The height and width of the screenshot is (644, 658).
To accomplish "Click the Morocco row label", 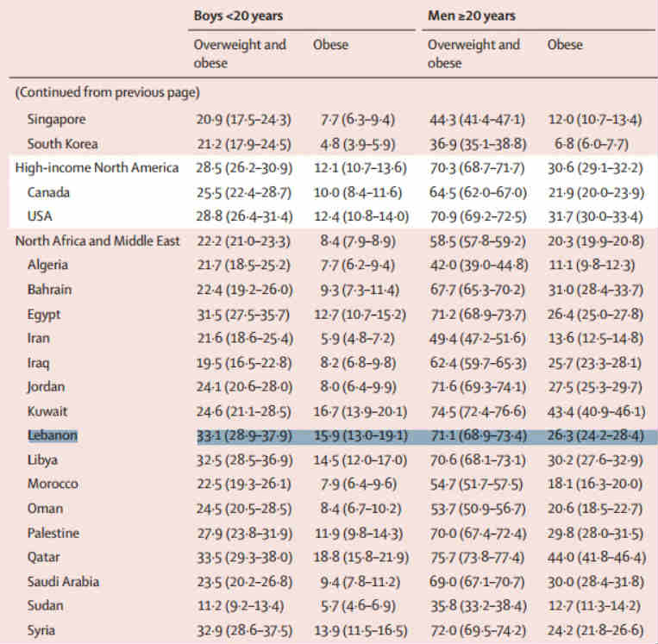I will point(53,484).
